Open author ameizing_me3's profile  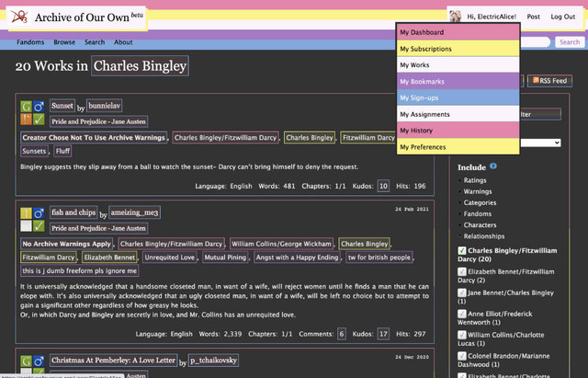[x=135, y=212]
